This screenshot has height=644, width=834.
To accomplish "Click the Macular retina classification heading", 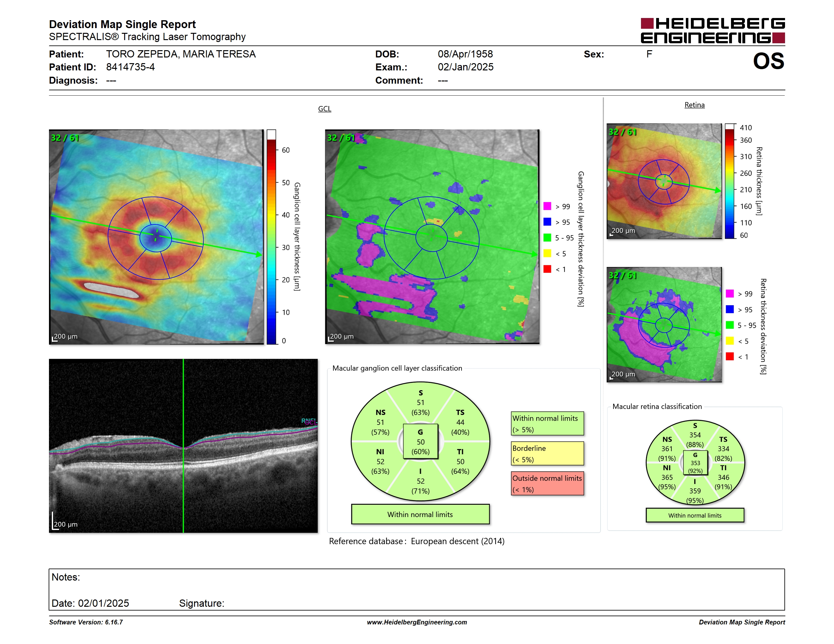I will pyautogui.click(x=657, y=406).
